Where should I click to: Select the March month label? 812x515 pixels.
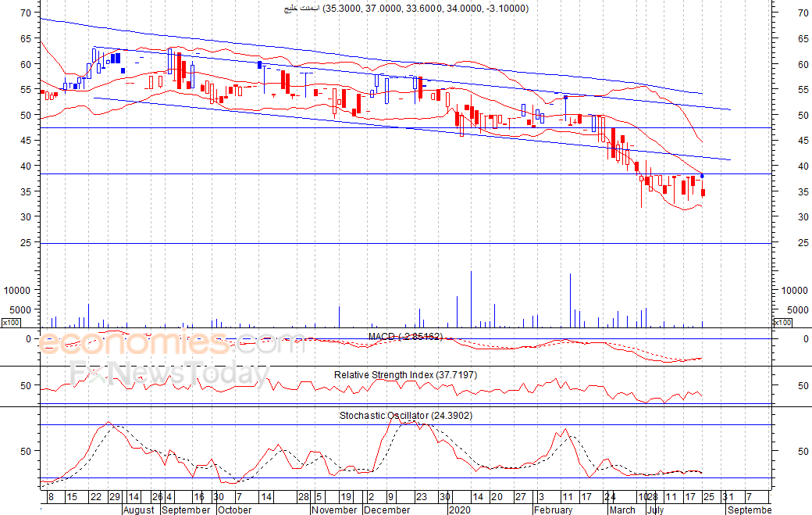point(622,510)
